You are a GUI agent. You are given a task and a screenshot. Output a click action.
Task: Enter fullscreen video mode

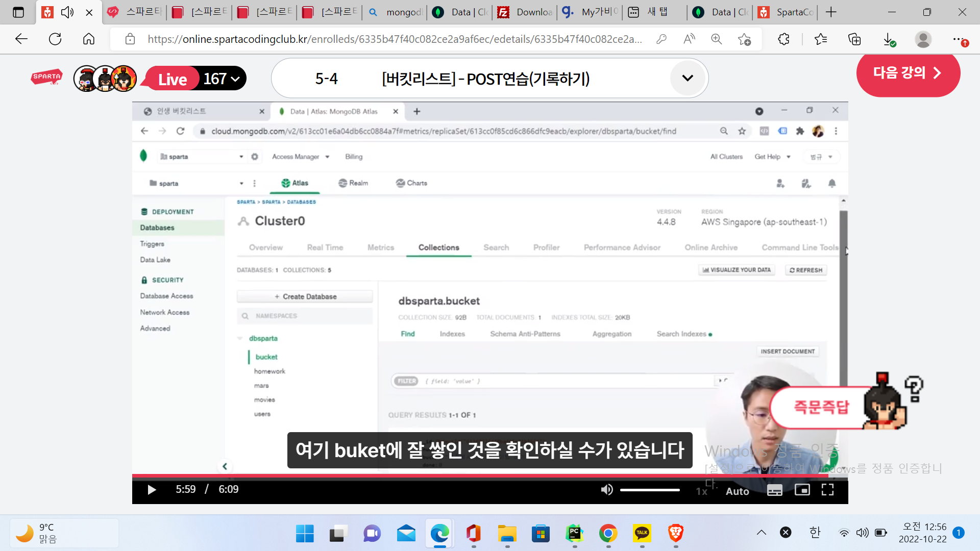point(827,490)
